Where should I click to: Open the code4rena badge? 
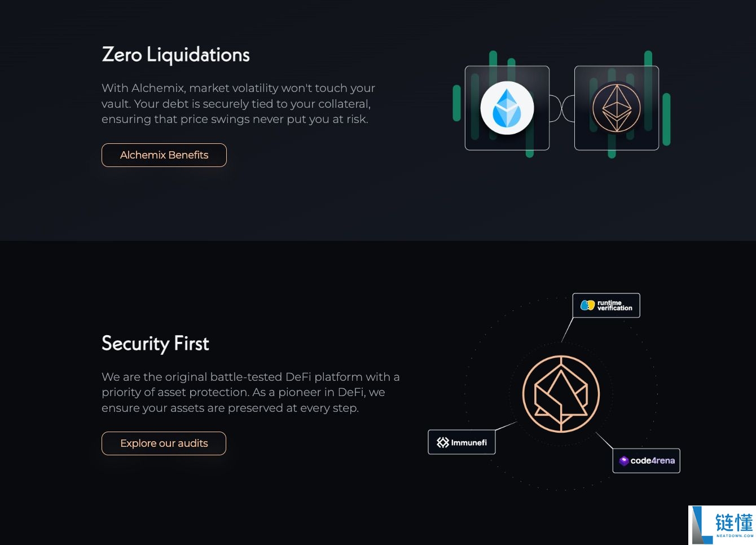pyautogui.click(x=647, y=460)
